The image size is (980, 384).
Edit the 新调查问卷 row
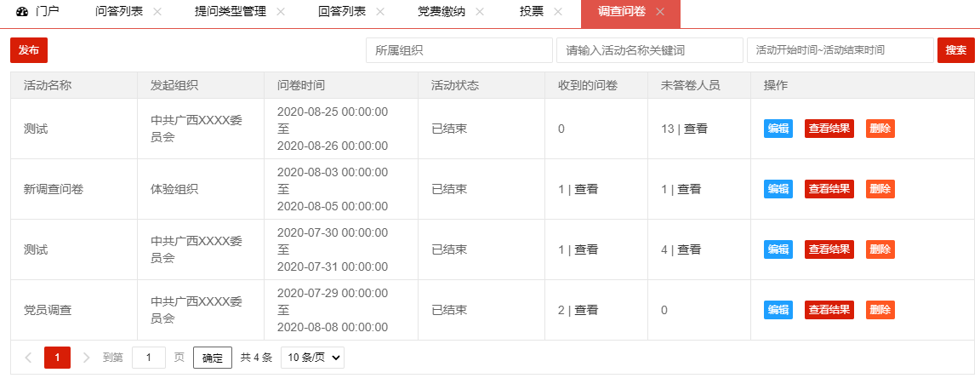(x=778, y=189)
